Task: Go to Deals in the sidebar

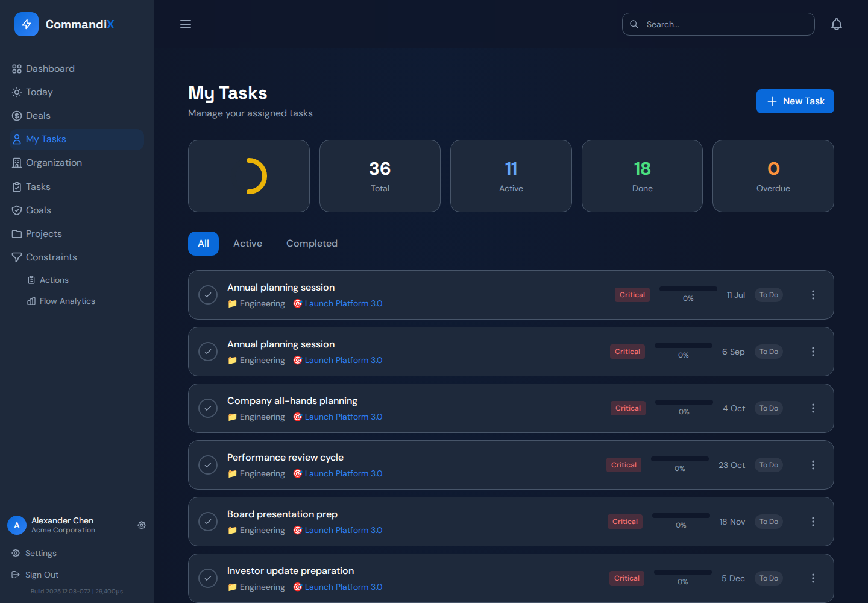Action: coord(77,116)
